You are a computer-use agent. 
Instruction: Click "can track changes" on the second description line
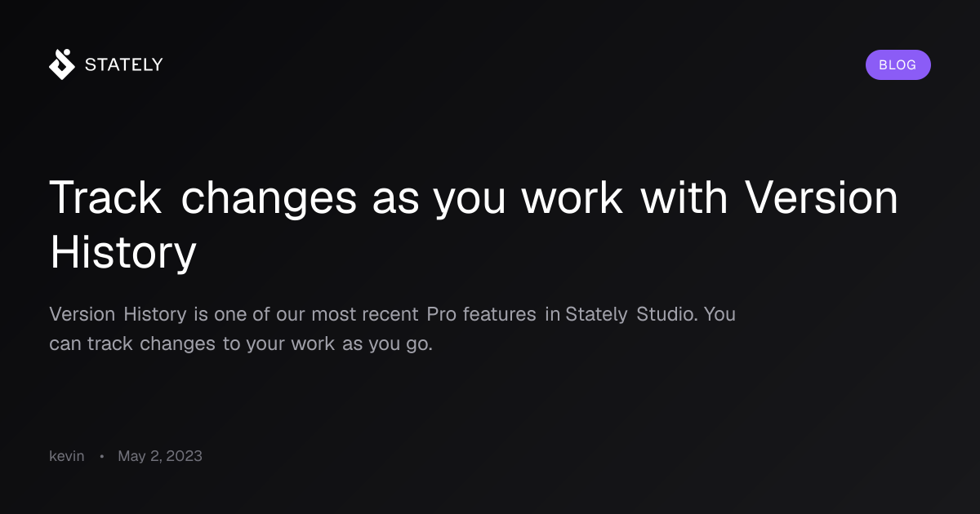(133, 344)
